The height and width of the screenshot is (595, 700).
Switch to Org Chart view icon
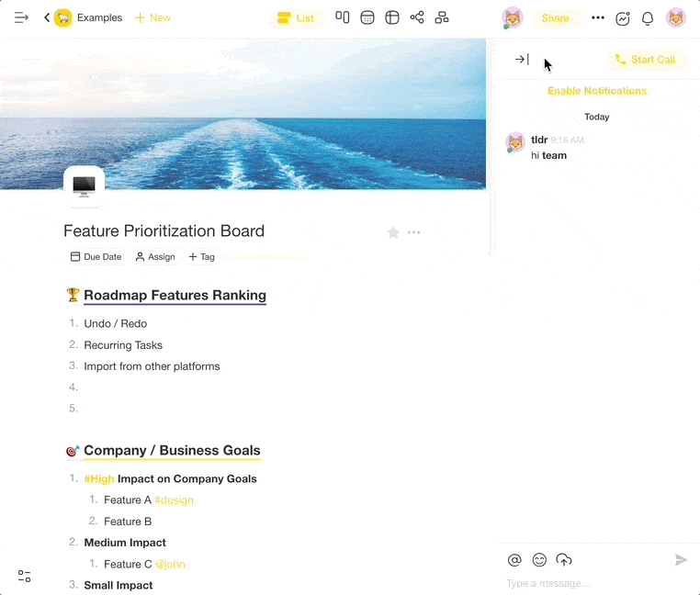pyautogui.click(x=442, y=17)
